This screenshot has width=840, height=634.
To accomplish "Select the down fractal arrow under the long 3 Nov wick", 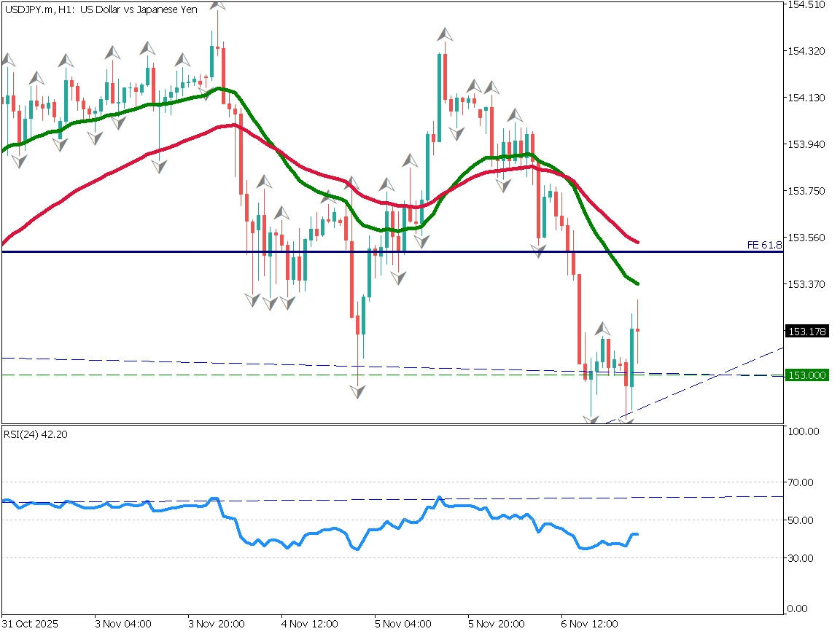I will pos(158,166).
